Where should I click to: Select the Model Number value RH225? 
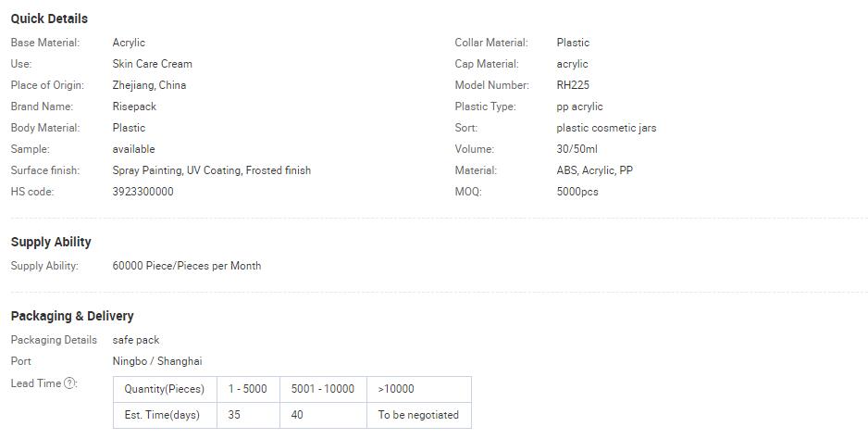click(x=573, y=85)
